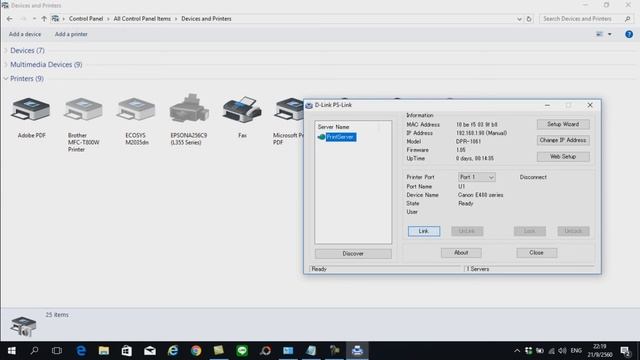Open the Setup Wizard in PS-Link
Screen dimensions: 640x360
tap(563, 124)
